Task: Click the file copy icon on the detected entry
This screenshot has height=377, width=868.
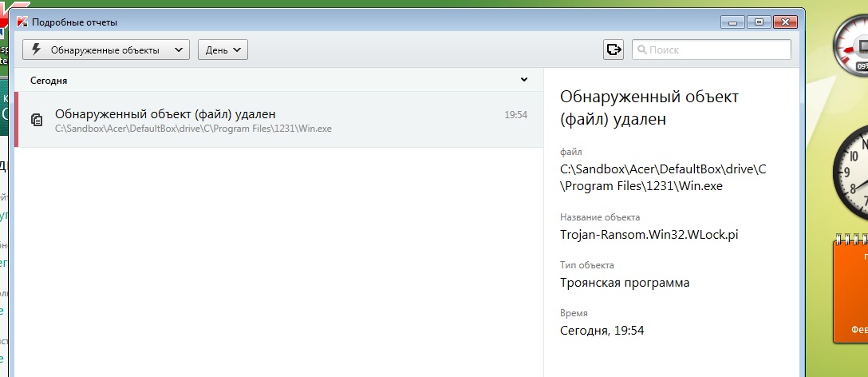Action: click(36, 120)
